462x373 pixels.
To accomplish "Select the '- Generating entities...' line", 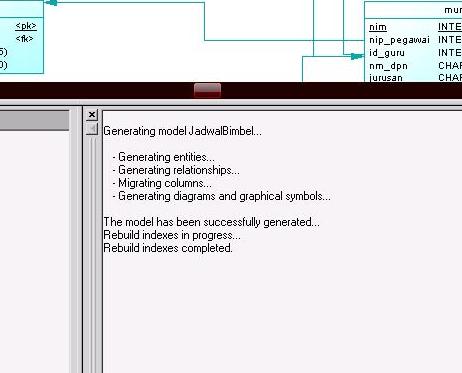I will click(x=164, y=157).
